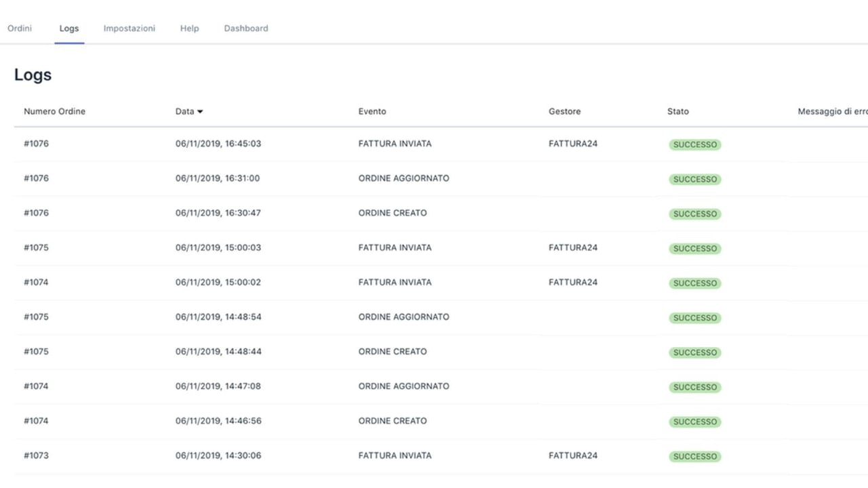Select the Logs tab
Viewport: 868px width, 488px height.
click(69, 28)
